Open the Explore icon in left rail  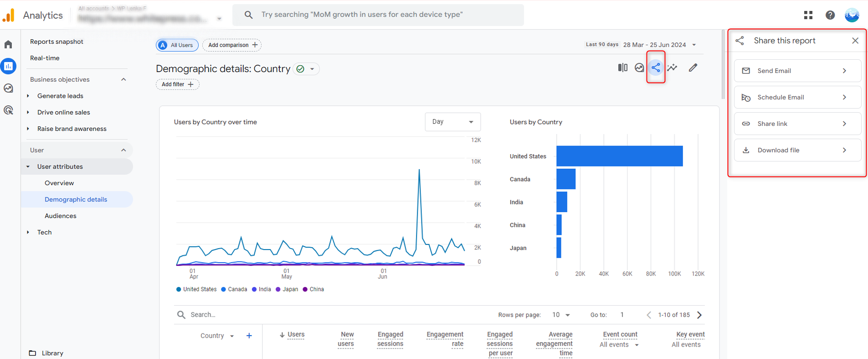tap(8, 88)
